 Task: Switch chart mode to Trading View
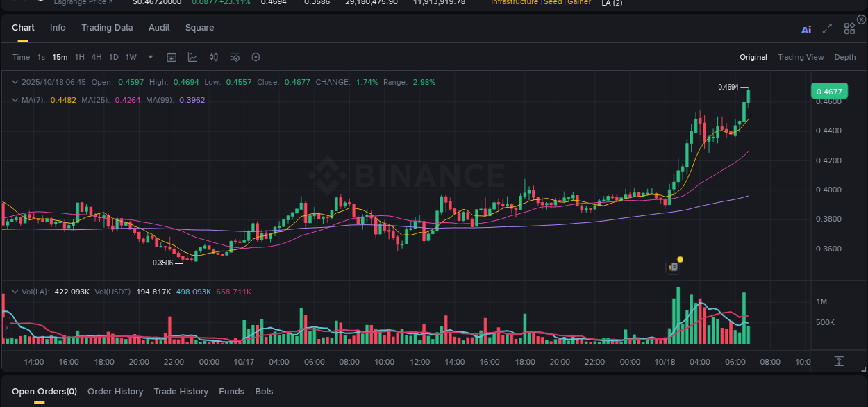pos(801,57)
